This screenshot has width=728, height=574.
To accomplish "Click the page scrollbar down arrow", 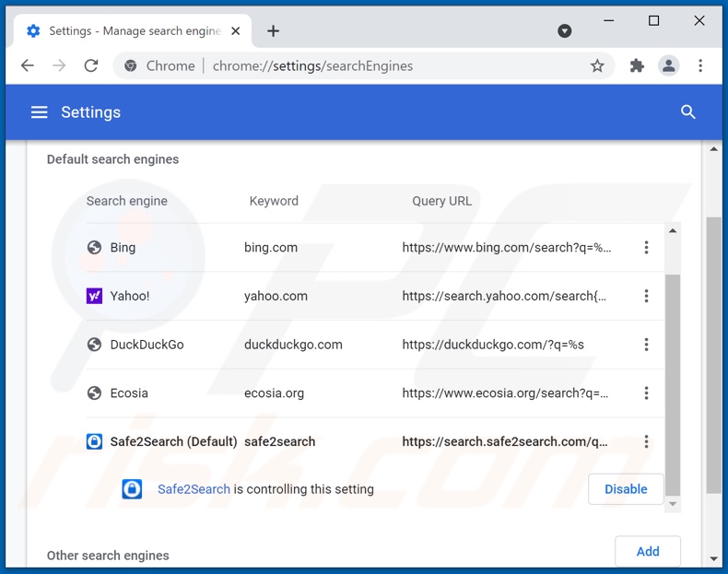I will 713,558.
